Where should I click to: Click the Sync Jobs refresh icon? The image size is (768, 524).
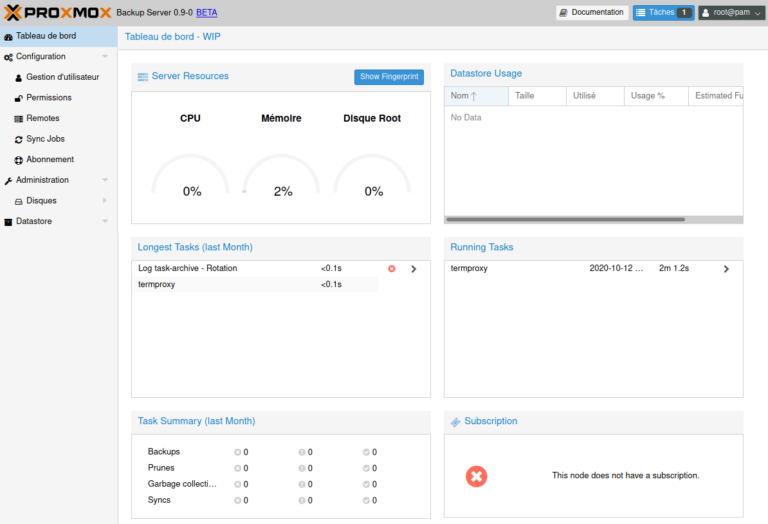[18, 139]
